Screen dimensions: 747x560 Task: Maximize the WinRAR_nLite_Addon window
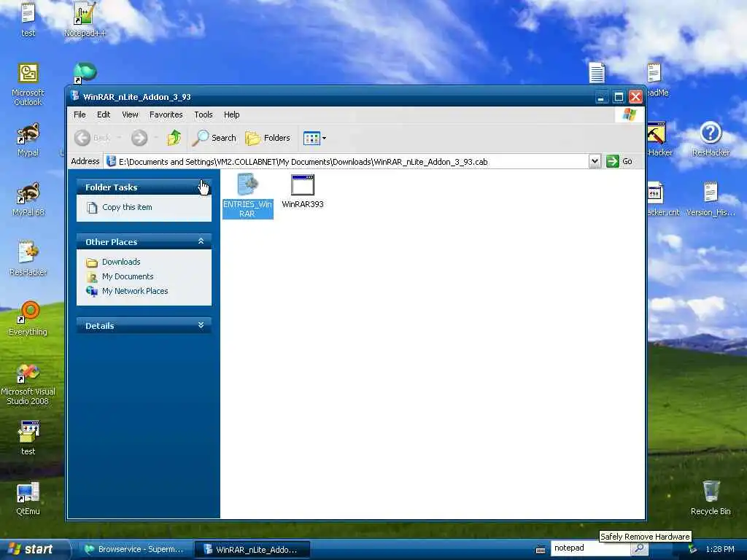pyautogui.click(x=619, y=97)
